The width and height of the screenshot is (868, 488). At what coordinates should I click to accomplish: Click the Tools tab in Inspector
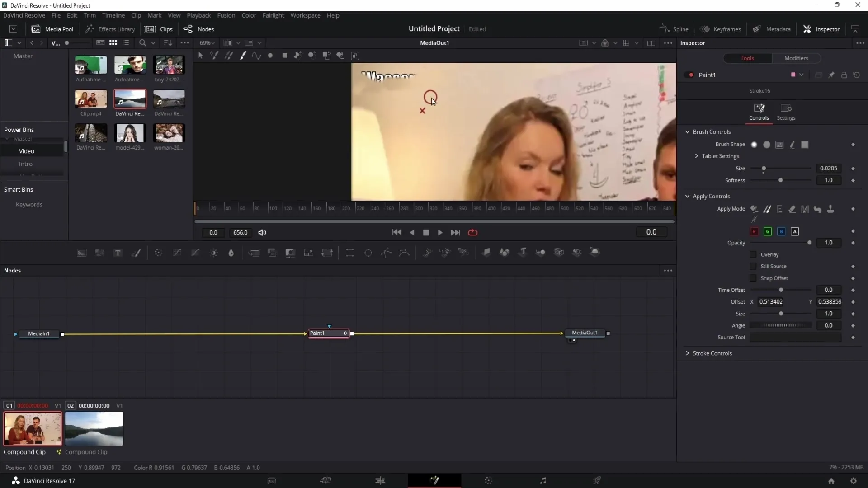[x=748, y=58]
